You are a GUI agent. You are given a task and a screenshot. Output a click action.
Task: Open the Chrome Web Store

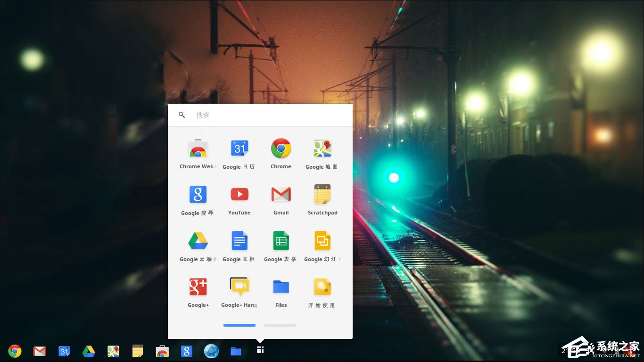198,148
